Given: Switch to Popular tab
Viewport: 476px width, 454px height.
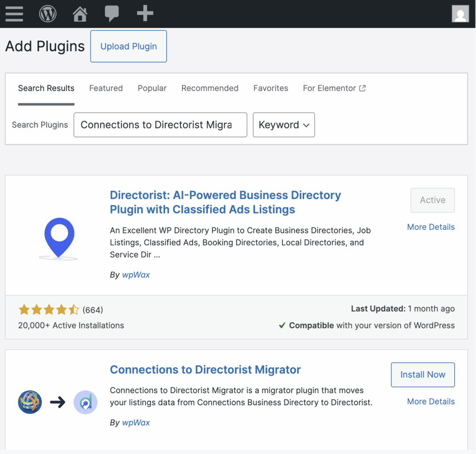Looking at the screenshot, I should coord(152,88).
